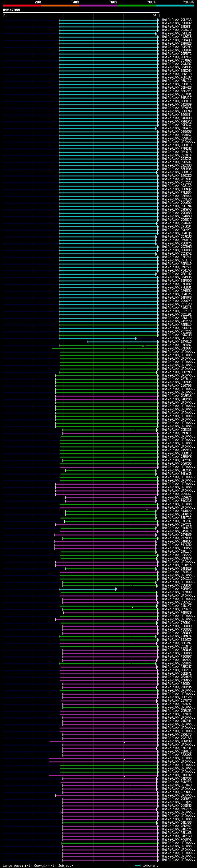Select label UniRef100_Q9ZRH5
The image size is (197, 868).
tap(177, 247)
